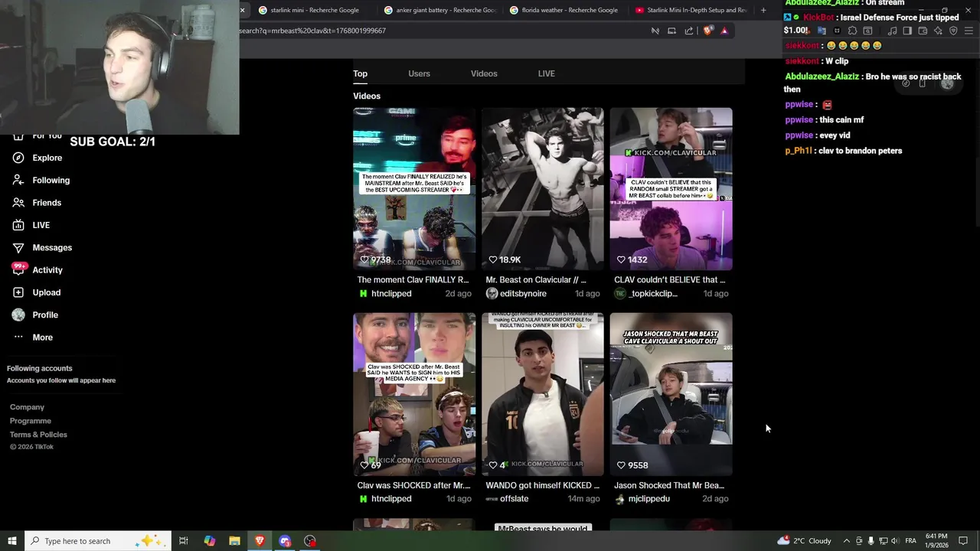The image size is (980, 551).
Task: Open Copilot from the taskbar
Action: click(x=209, y=541)
